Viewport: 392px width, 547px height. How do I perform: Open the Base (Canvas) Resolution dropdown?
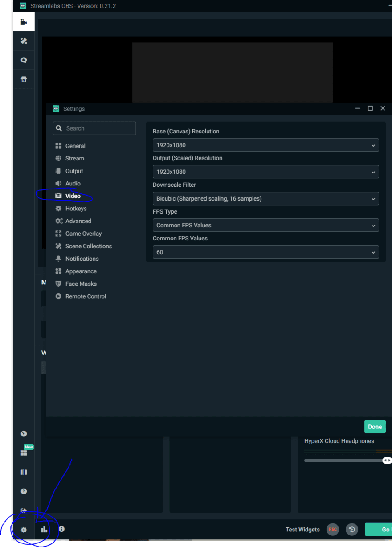[x=266, y=145]
